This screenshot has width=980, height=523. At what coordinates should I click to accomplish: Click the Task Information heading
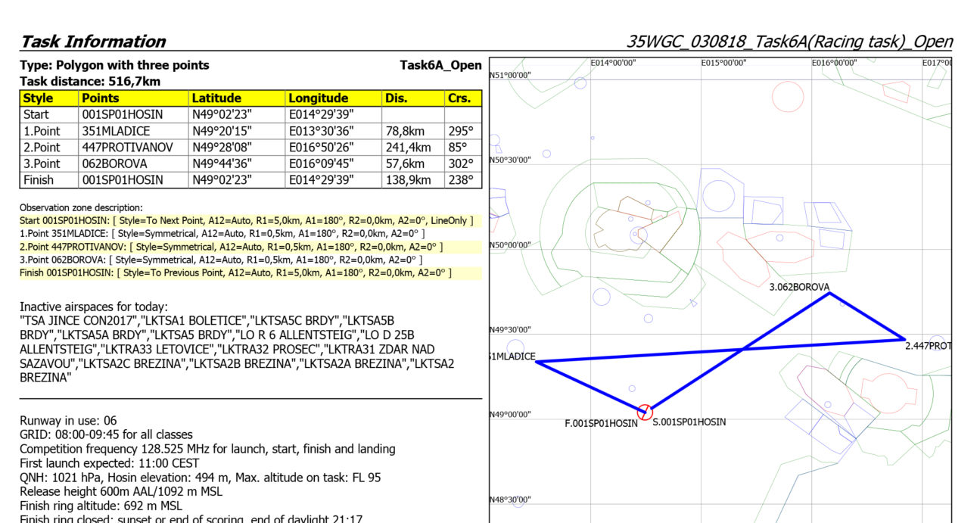pos(93,42)
